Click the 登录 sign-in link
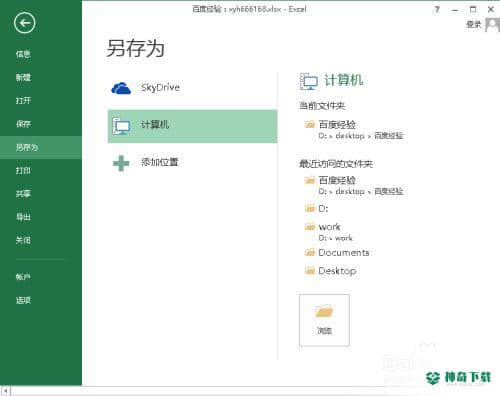The image size is (500, 396). 474,24
